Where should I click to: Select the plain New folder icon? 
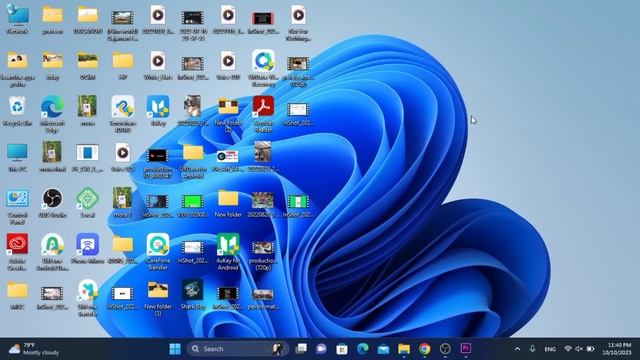228,202
